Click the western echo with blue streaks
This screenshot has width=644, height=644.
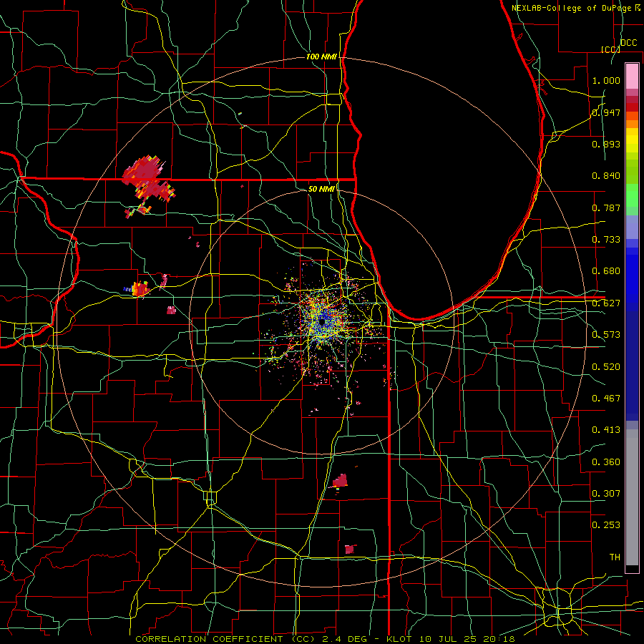click(137, 289)
